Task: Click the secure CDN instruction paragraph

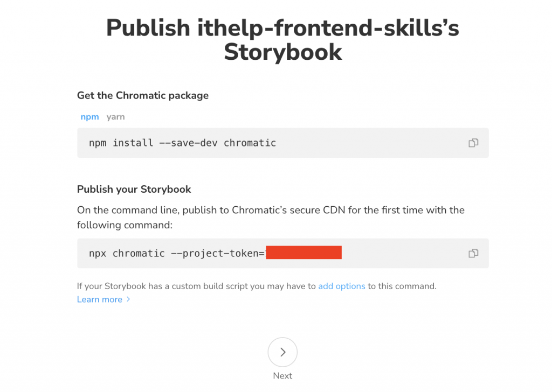Action: (x=271, y=217)
